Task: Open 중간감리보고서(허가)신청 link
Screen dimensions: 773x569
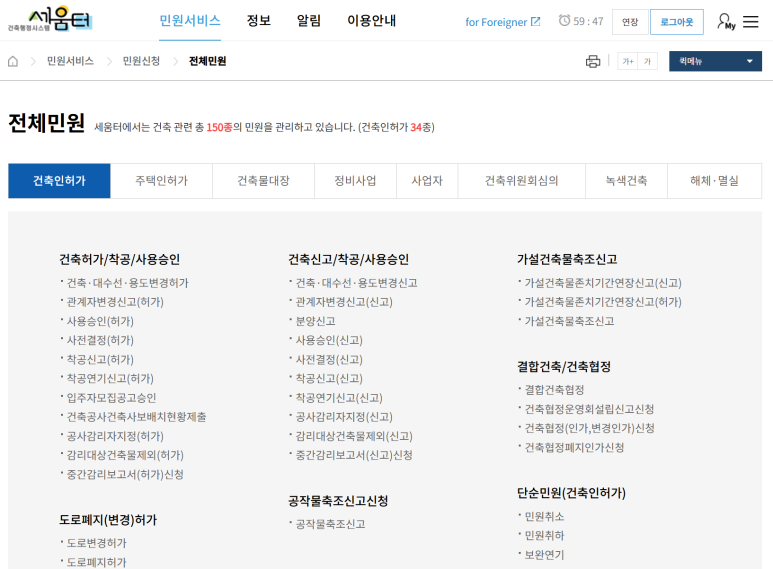Action: pos(125,474)
